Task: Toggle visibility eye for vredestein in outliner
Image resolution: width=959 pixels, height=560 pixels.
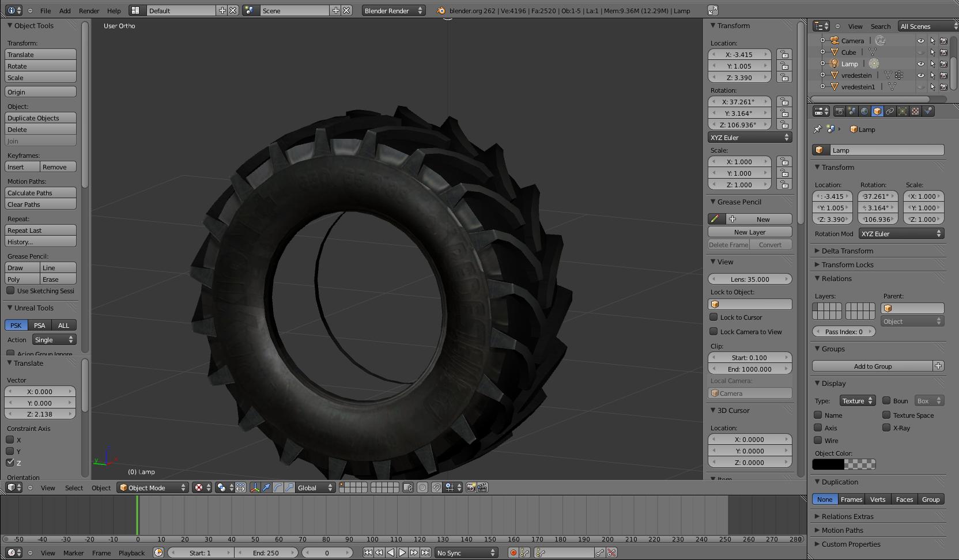Action: pos(920,75)
